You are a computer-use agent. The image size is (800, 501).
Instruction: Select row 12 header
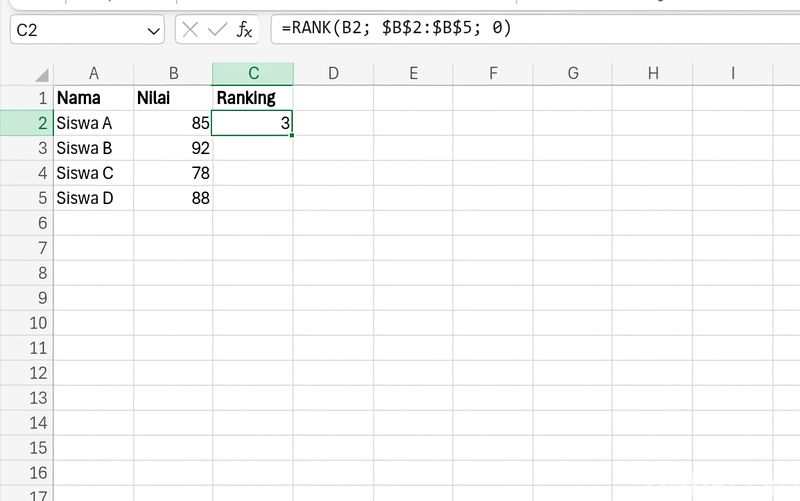(x=27, y=373)
